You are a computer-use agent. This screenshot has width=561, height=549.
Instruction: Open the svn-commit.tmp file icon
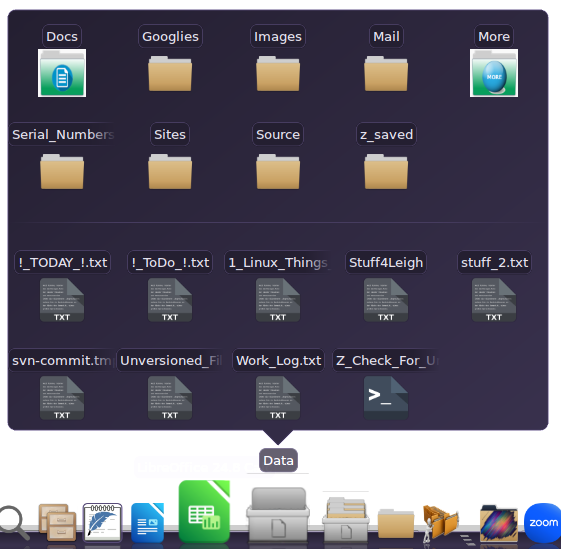click(x=62, y=398)
